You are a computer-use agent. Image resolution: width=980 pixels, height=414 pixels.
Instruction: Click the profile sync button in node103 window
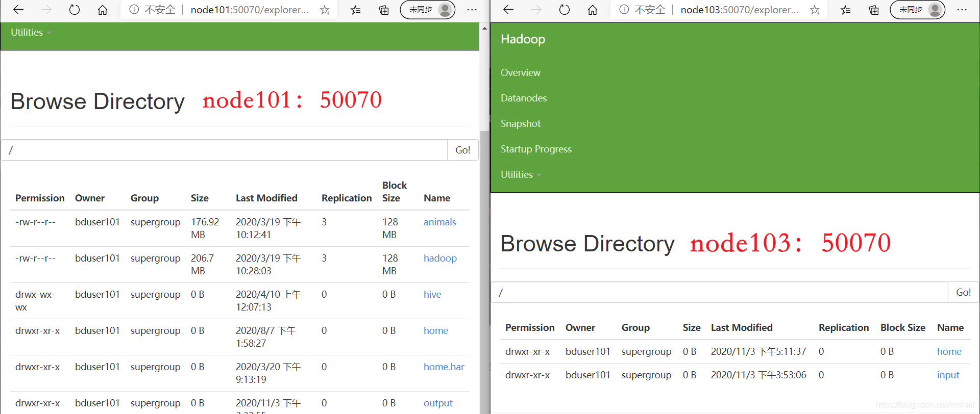pos(918,10)
